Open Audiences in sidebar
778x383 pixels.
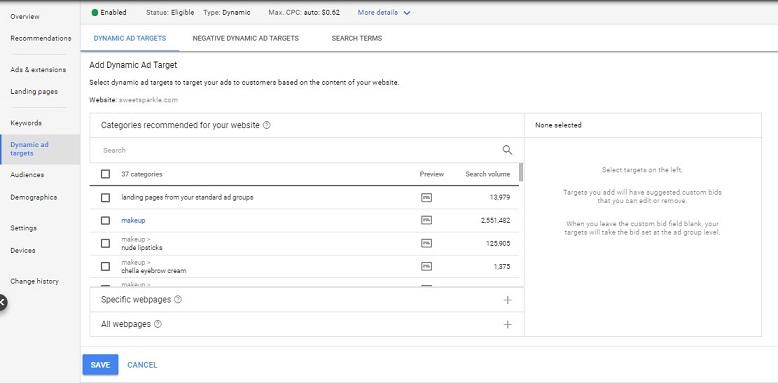pyautogui.click(x=27, y=175)
